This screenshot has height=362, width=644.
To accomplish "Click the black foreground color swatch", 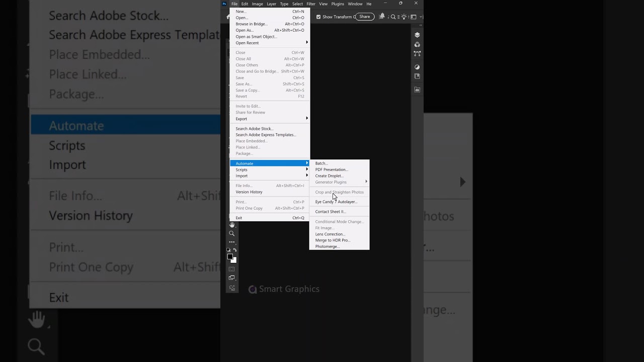I will 230,256.
